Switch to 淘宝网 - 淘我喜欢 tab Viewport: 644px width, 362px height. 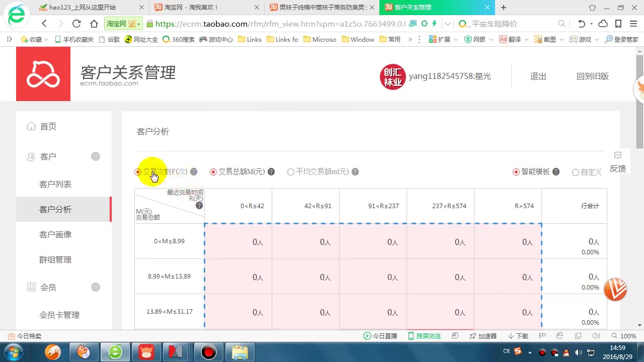tap(206, 8)
